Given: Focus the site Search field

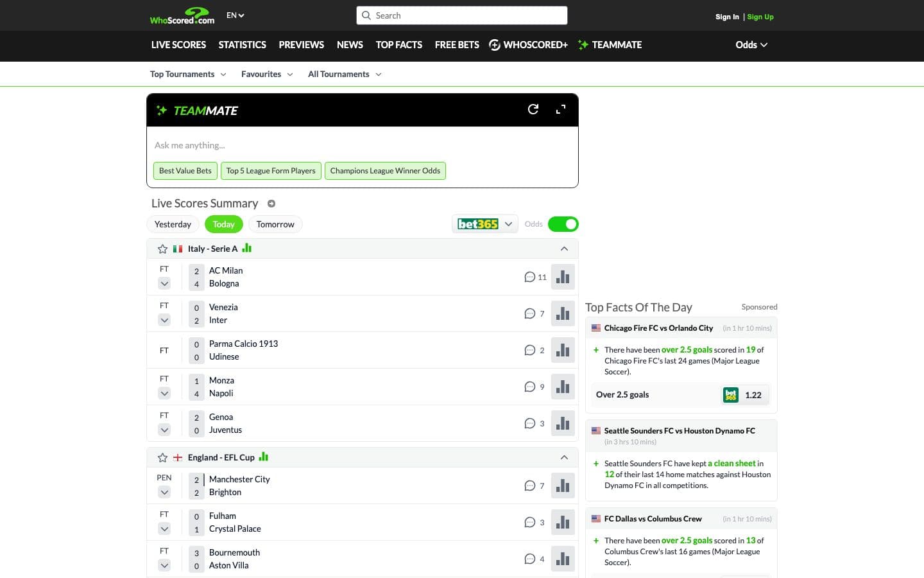Looking at the screenshot, I should [x=462, y=15].
